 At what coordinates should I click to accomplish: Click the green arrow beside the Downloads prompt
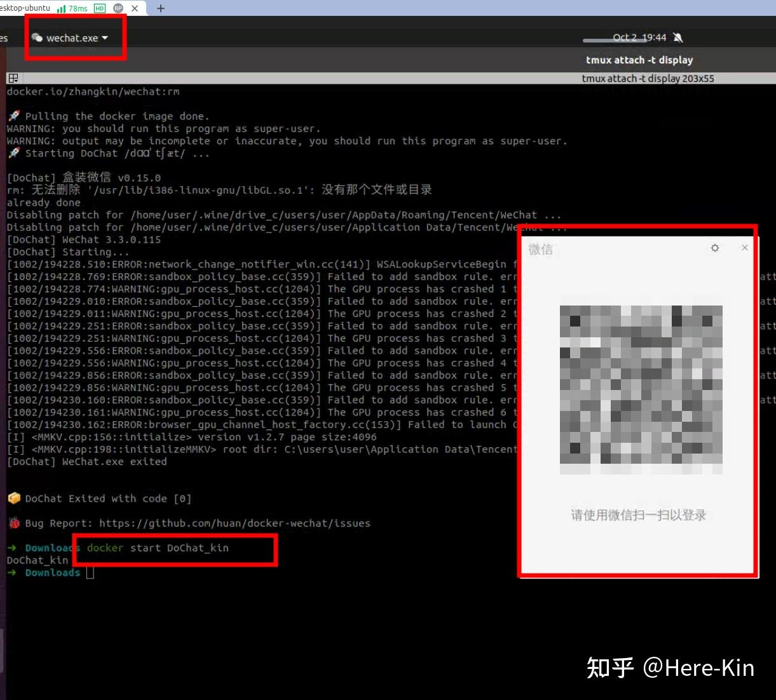pyautogui.click(x=11, y=572)
